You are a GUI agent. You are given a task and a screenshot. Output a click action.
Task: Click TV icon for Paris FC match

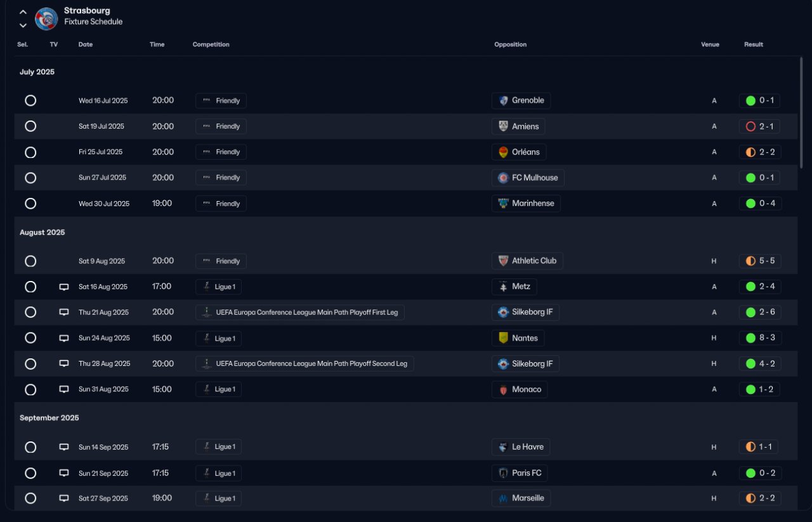[64, 473]
